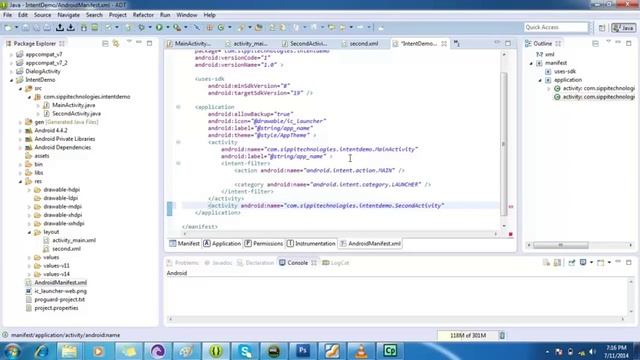
Task: Open the Window menu
Action: click(187, 15)
